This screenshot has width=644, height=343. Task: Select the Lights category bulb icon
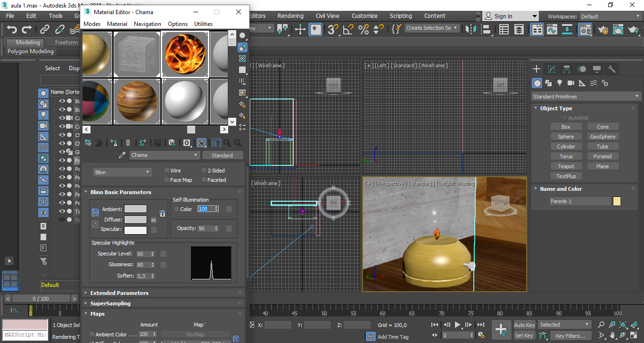click(x=560, y=83)
